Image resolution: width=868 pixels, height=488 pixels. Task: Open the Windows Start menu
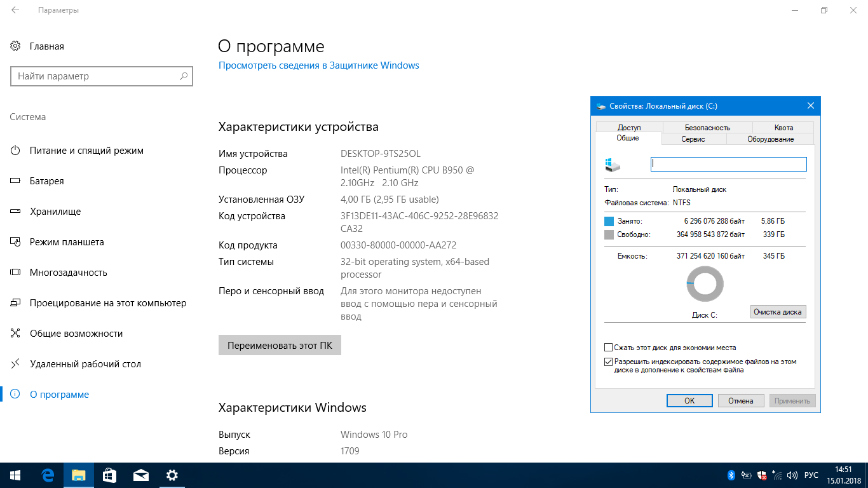click(x=15, y=475)
